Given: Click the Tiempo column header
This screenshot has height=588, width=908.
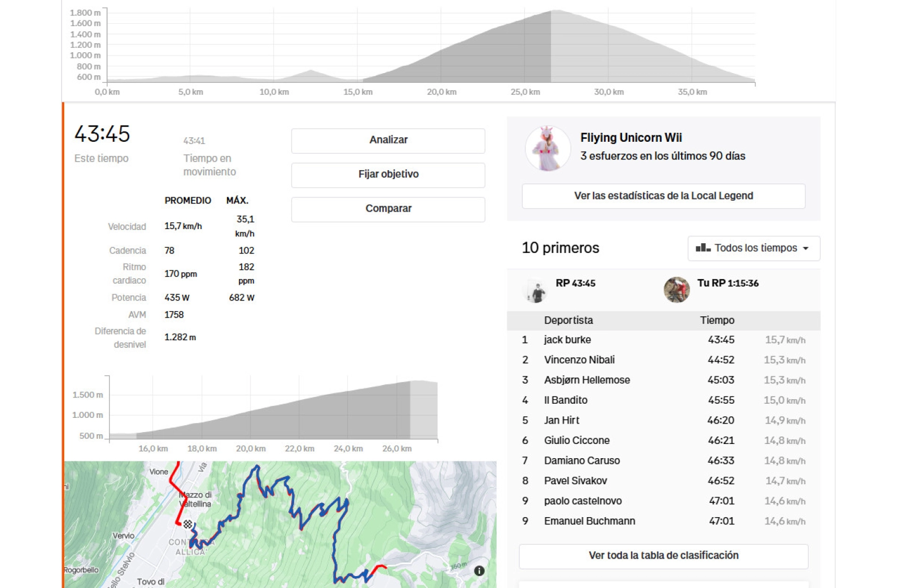Looking at the screenshot, I should tap(718, 320).
